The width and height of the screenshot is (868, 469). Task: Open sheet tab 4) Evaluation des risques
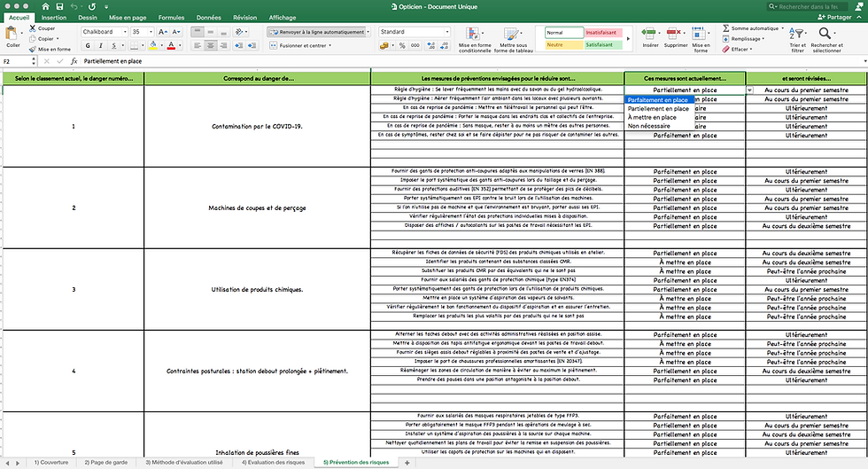coord(273,462)
